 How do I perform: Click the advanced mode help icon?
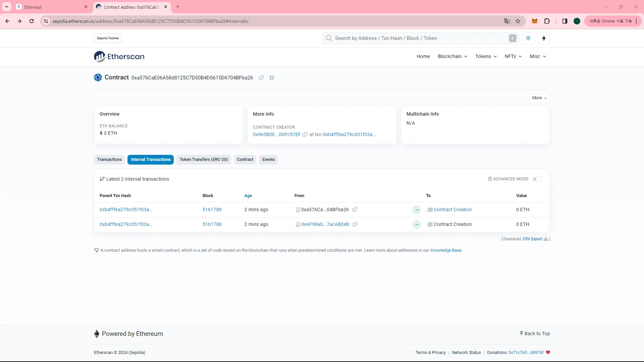(x=490, y=179)
